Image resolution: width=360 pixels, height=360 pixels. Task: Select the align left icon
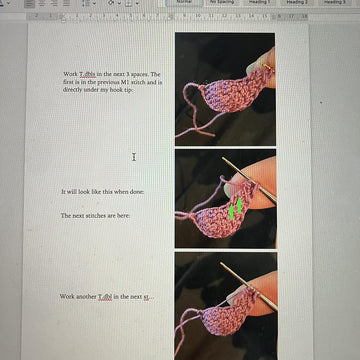tap(29, 3)
